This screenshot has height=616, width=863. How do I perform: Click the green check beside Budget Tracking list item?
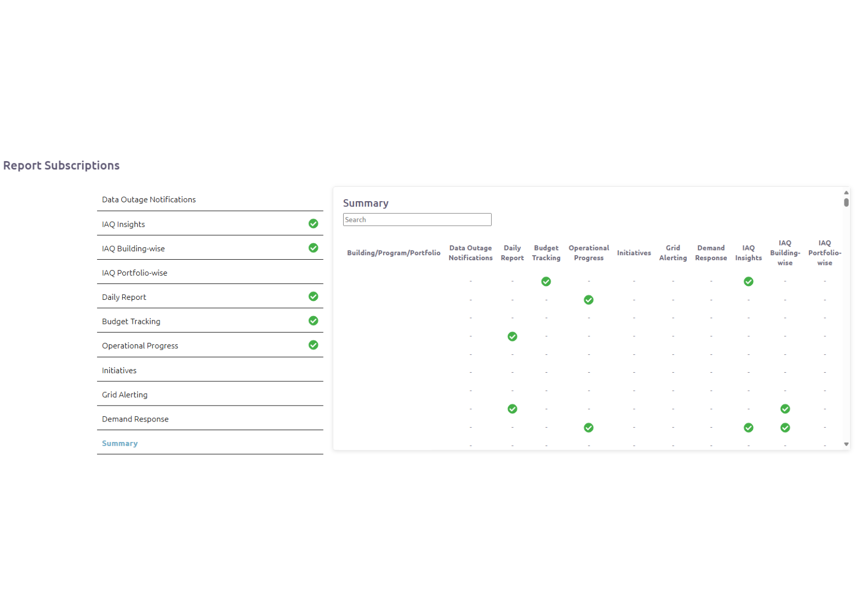313,321
